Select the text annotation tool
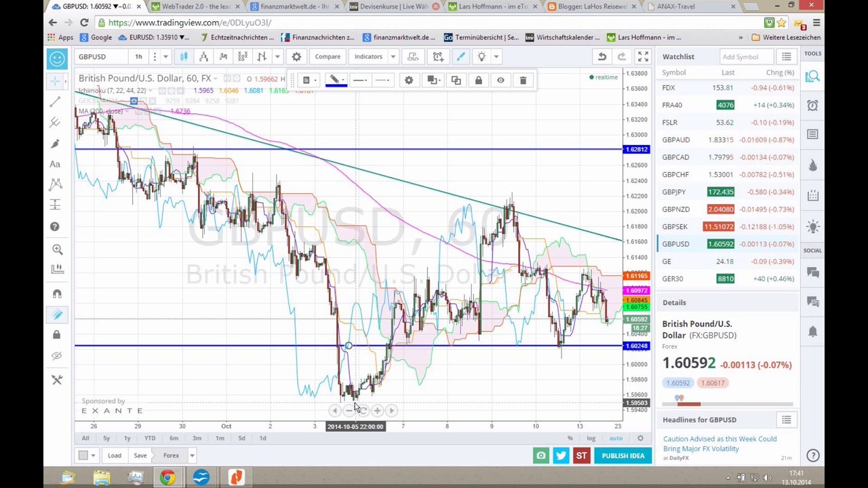This screenshot has width=868, height=488. point(56,164)
